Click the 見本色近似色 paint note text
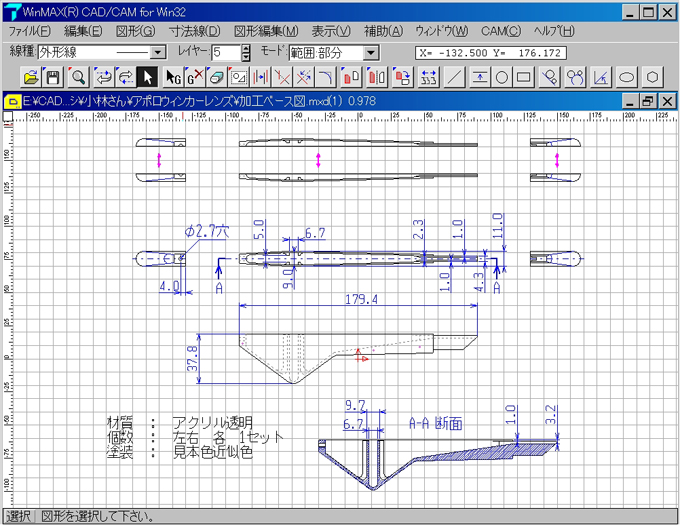 [212, 452]
